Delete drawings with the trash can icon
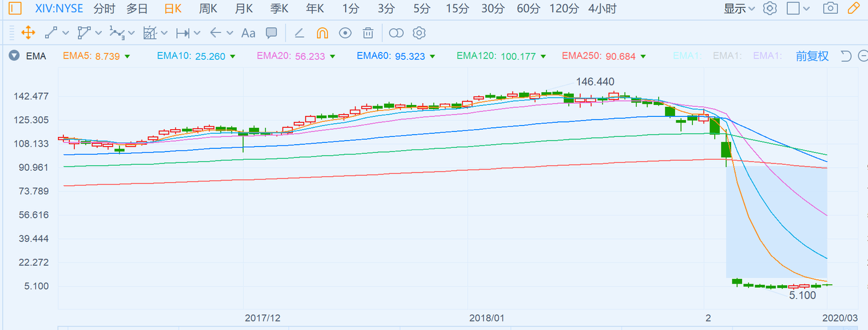The height and width of the screenshot is (330, 868). 368,33
